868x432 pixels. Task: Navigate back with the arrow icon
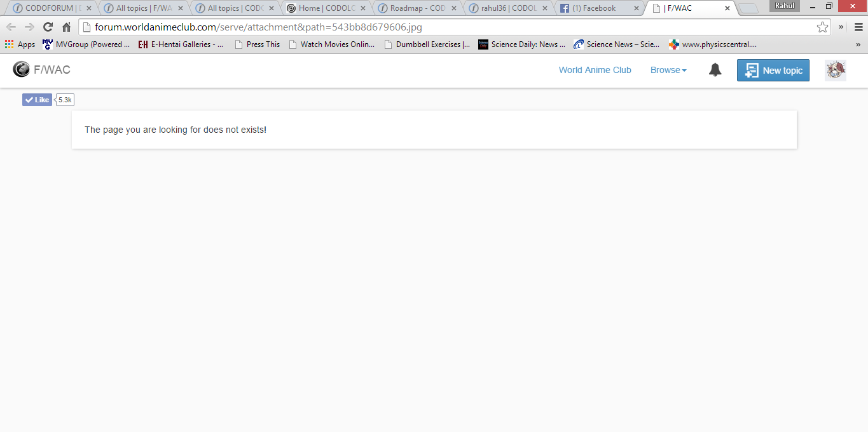(x=11, y=27)
